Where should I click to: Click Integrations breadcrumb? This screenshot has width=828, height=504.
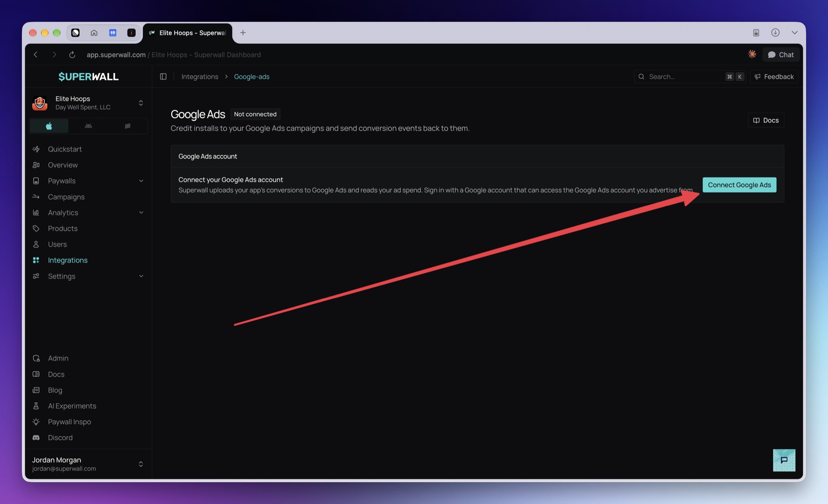pyautogui.click(x=200, y=77)
